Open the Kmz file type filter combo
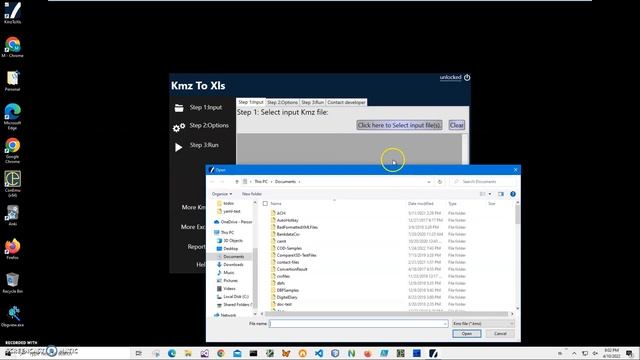 [x=482, y=324]
